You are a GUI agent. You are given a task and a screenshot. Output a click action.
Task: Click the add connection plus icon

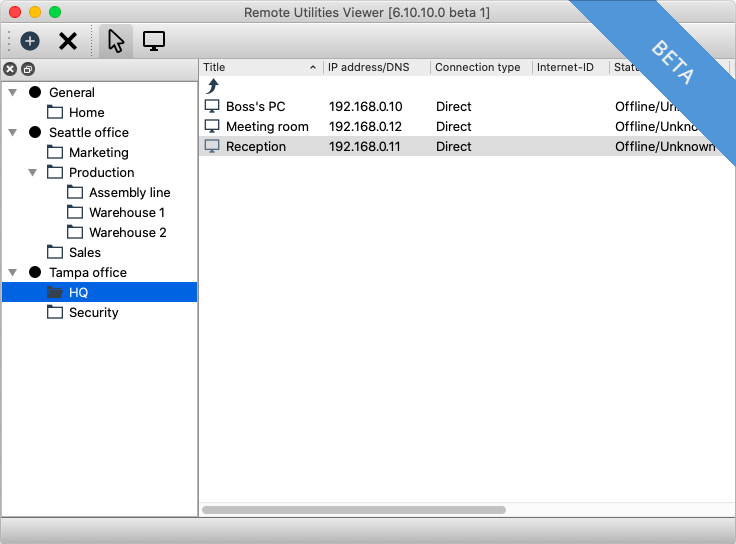coord(30,41)
